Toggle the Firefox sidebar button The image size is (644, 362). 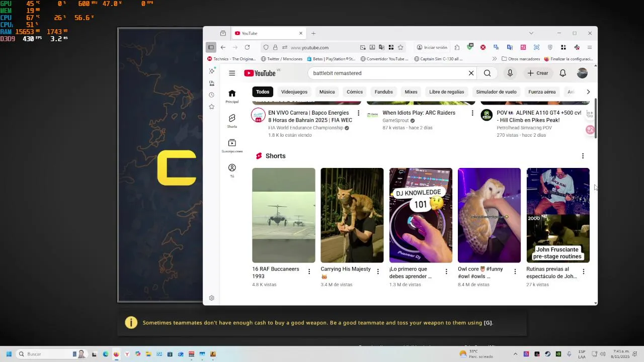pos(211,47)
